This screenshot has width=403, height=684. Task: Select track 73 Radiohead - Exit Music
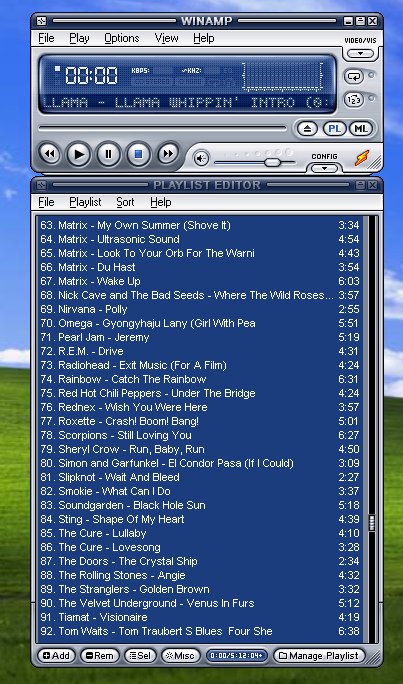(200, 365)
